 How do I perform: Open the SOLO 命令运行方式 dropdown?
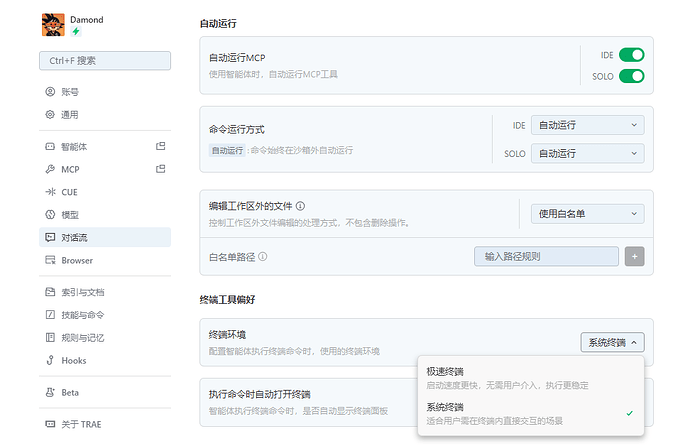587,154
